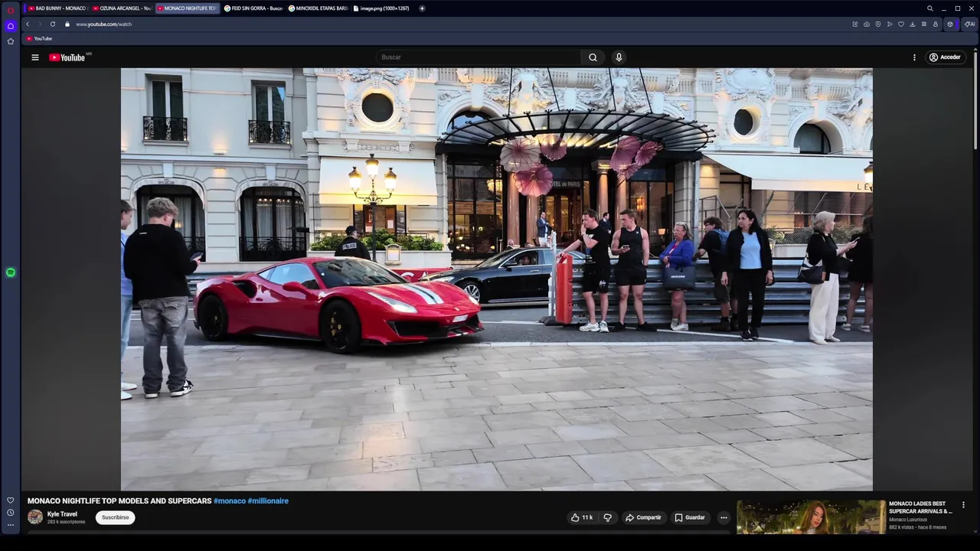The height and width of the screenshot is (551, 980).
Task: Open menu for Monaco Ladies recommended video
Action: pos(963,505)
